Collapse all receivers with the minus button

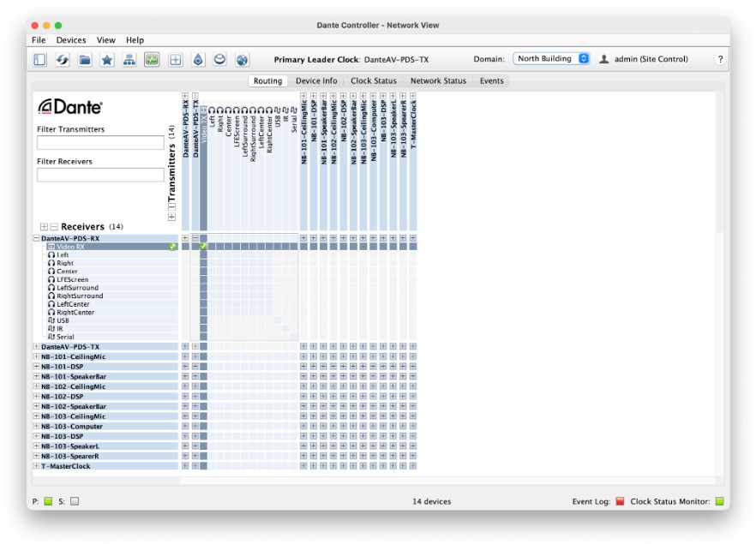tap(53, 226)
